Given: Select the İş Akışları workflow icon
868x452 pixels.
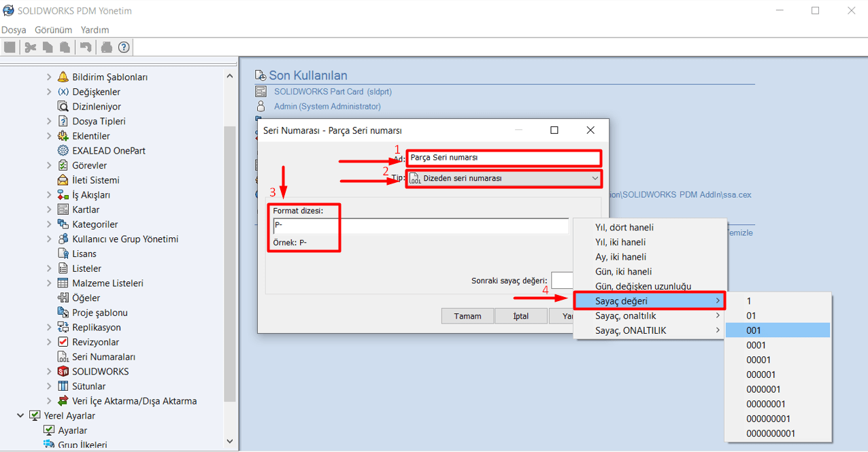Looking at the screenshot, I should click(63, 194).
